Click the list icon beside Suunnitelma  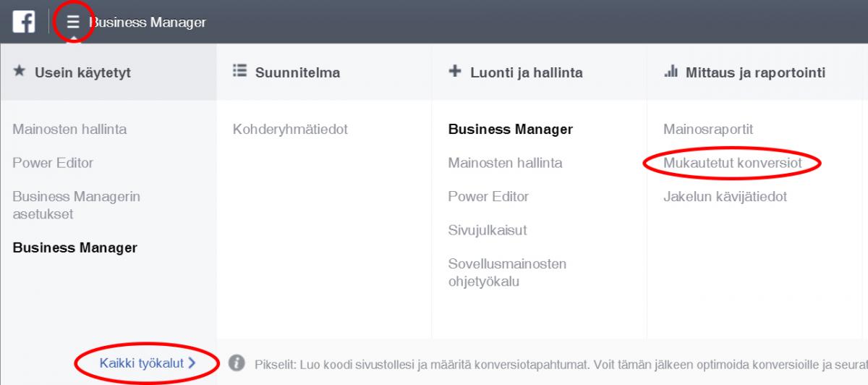[x=239, y=71]
